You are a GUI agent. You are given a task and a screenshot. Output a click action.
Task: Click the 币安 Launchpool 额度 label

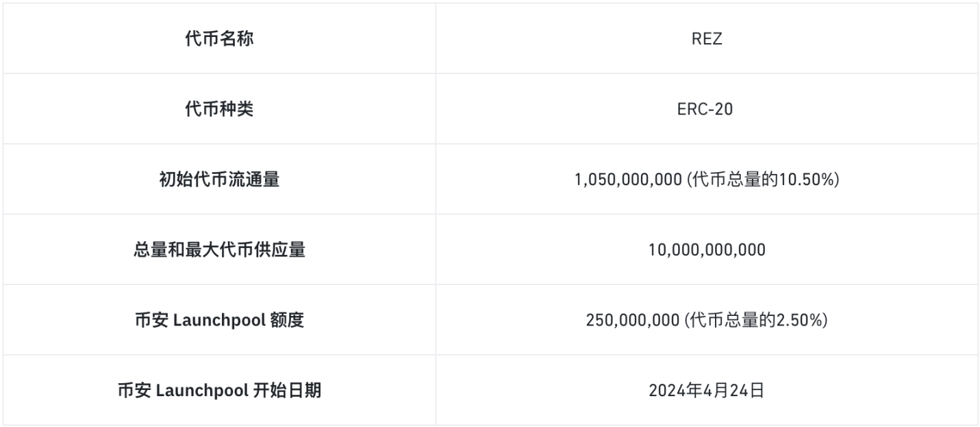pyautogui.click(x=219, y=320)
